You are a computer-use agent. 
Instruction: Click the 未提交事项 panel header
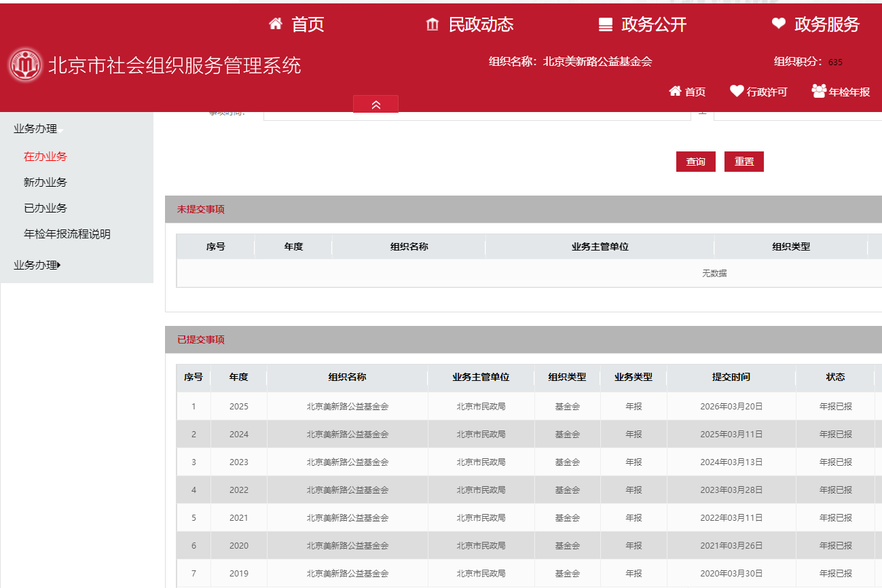(x=523, y=209)
